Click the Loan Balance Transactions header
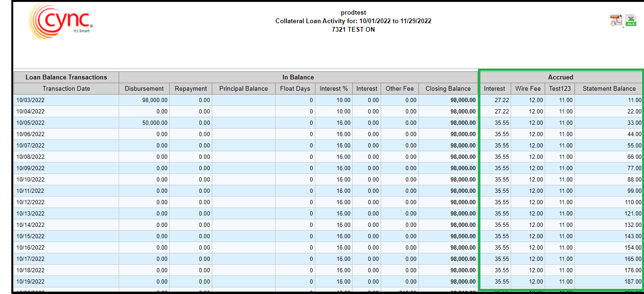Image resolution: width=644 pixels, height=294 pixels. 66,77
